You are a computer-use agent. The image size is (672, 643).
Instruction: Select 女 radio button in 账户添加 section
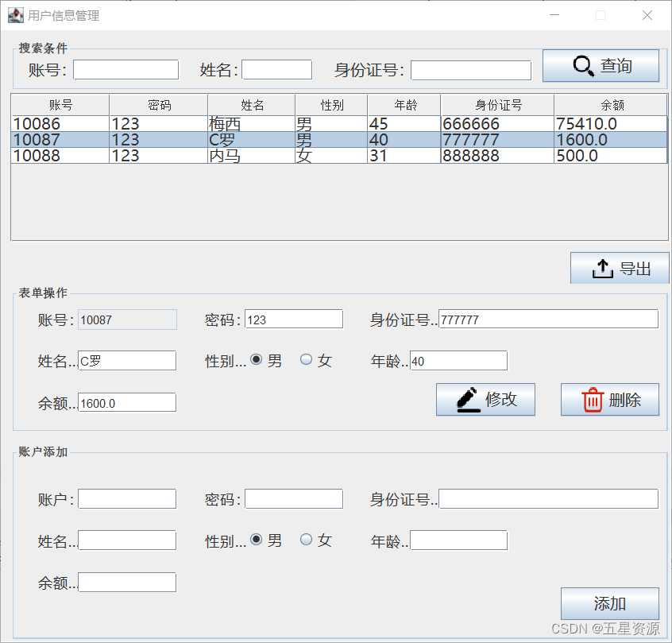(x=305, y=540)
